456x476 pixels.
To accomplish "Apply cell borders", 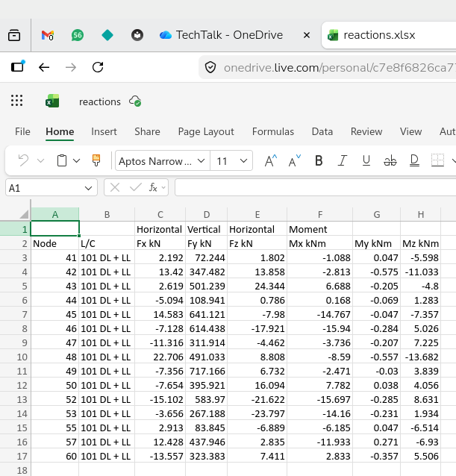I will 438,160.
